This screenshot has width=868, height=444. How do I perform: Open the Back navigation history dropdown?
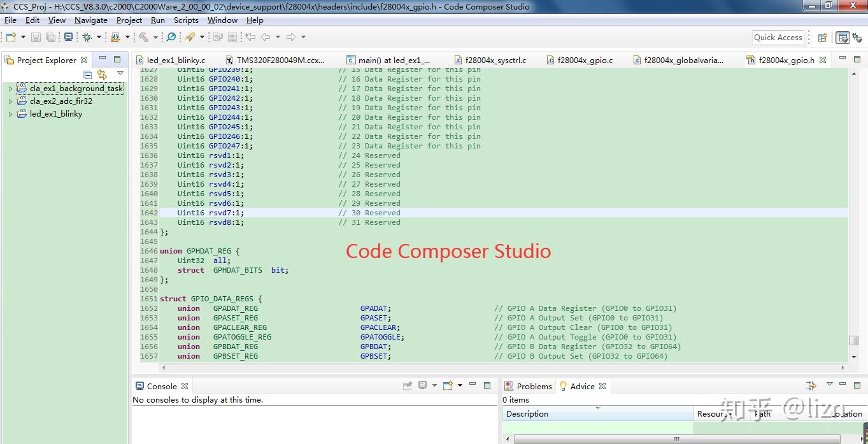click(x=278, y=37)
